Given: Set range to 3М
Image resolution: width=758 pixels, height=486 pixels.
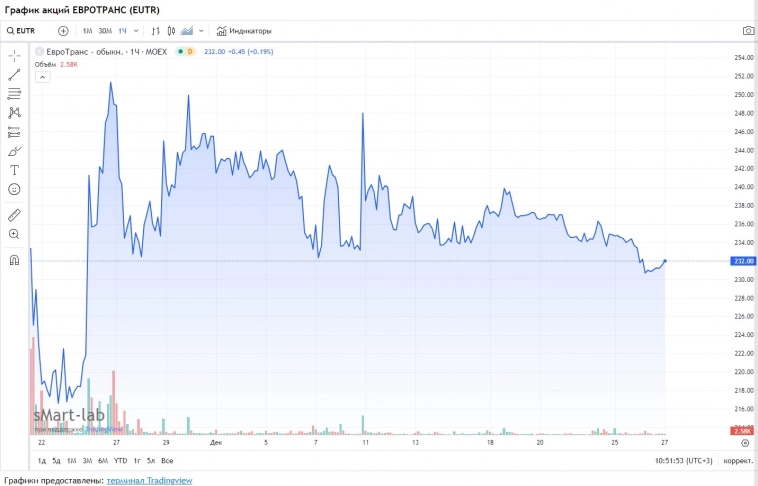Looking at the screenshot, I should click(x=87, y=461).
